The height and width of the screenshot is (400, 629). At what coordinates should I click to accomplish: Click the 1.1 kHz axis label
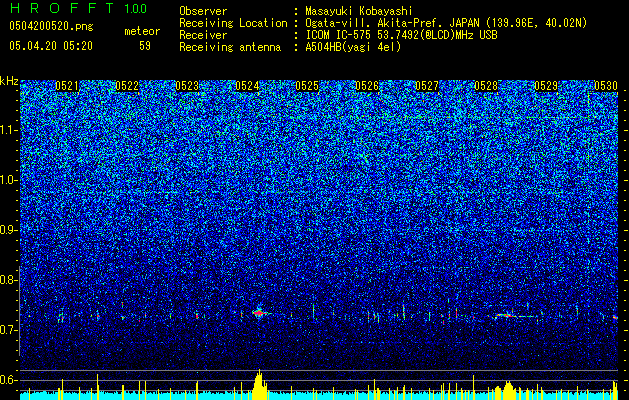(x=9, y=130)
